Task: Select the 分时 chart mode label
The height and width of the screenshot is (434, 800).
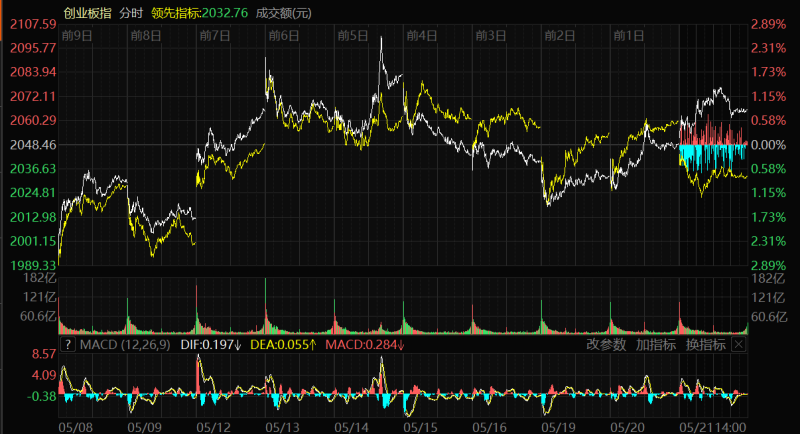Action: [131, 13]
